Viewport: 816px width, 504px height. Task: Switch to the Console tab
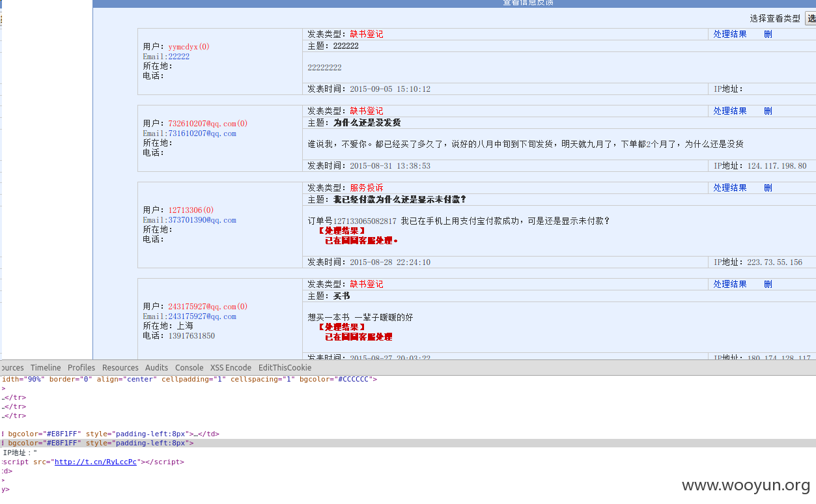click(189, 368)
